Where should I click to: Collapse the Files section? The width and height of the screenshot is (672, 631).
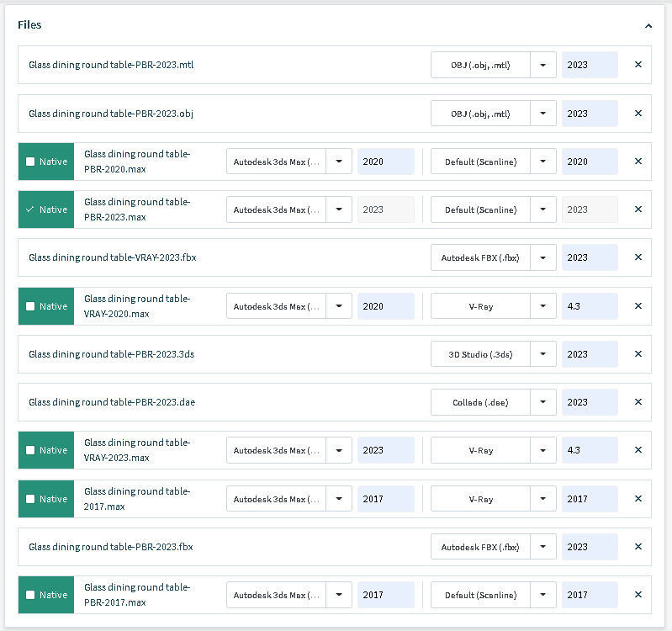[x=648, y=26]
